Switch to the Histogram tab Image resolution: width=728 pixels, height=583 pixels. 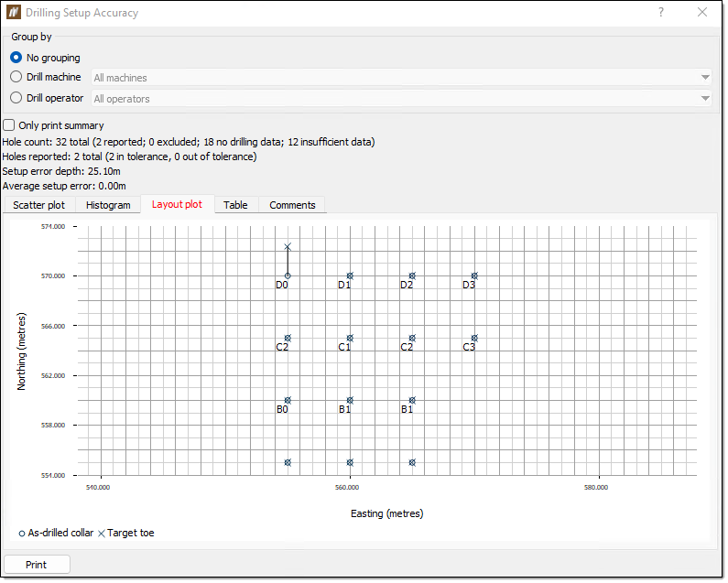108,205
